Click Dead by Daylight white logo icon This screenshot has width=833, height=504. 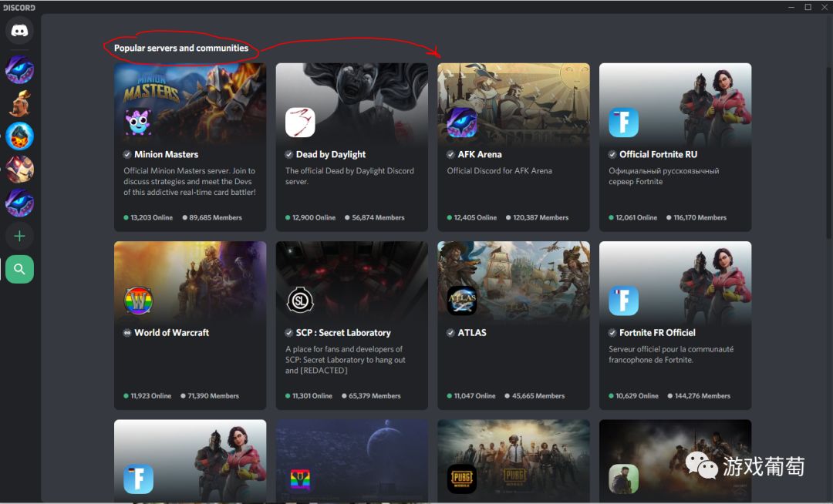[x=300, y=123]
